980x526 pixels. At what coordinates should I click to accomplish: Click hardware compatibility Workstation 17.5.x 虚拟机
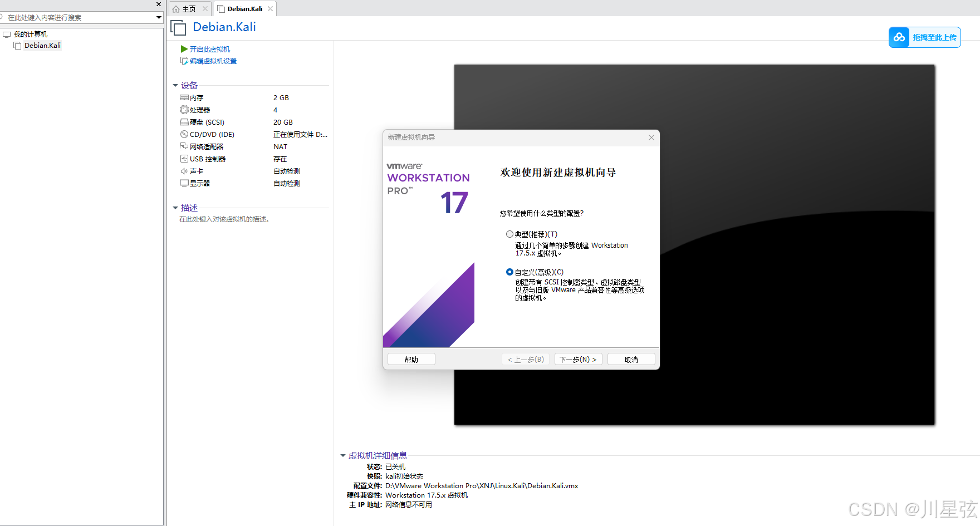427,495
